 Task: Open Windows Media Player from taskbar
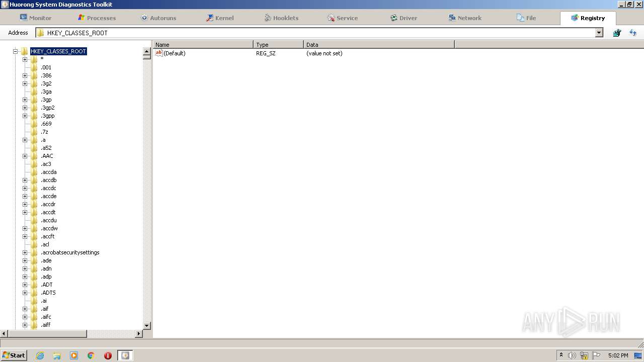pos(74,355)
